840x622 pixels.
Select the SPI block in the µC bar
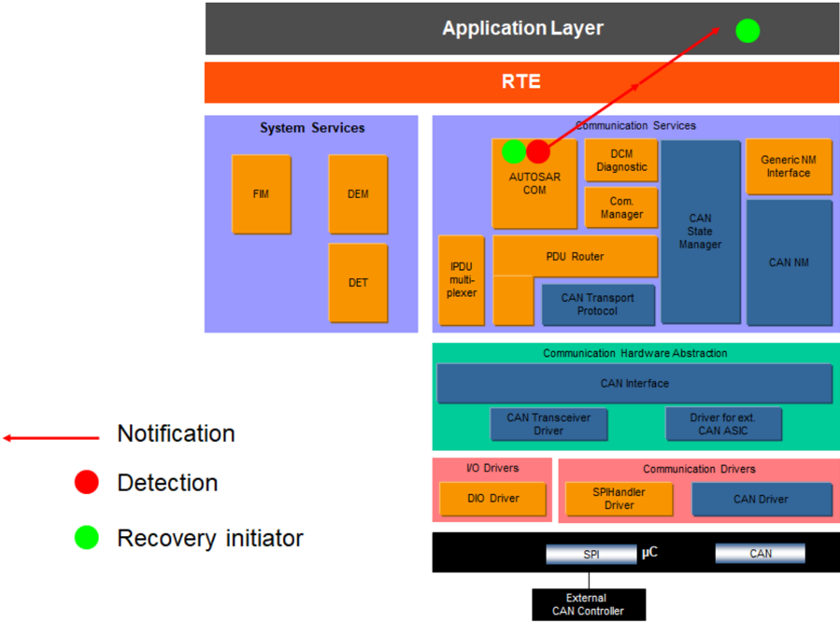pos(591,554)
